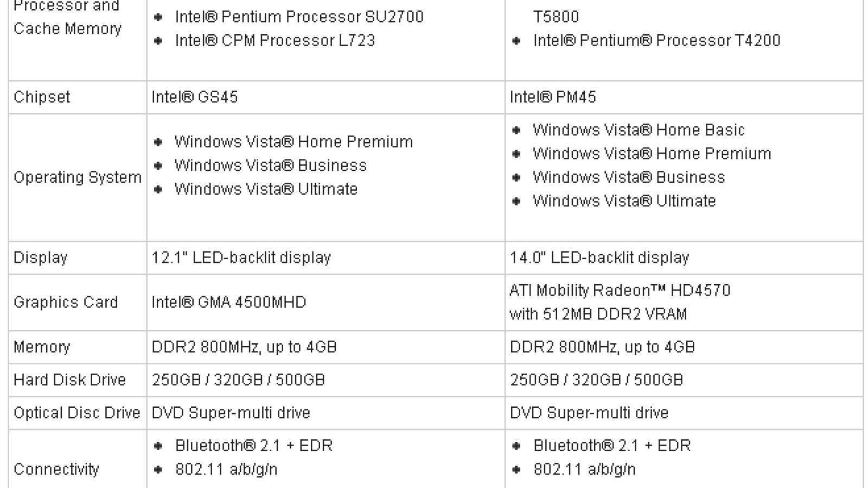868x488 pixels.
Task: Click the bullet beside Intel CPM Processor L723
Action: pos(158,41)
